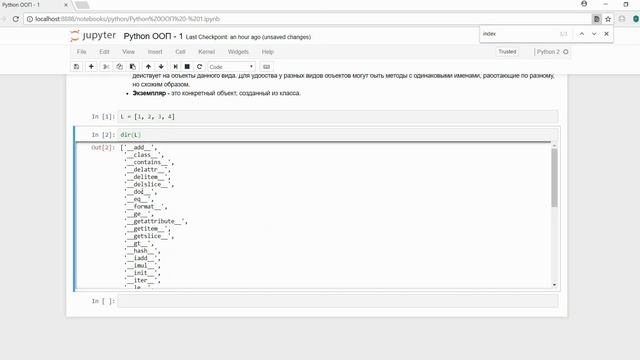Open a new browser tab

pos(82,5)
